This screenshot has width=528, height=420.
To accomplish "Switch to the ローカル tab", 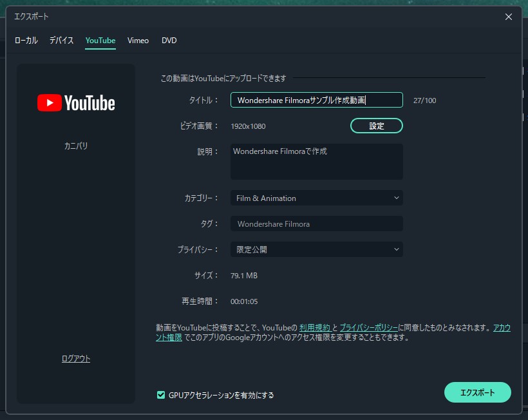I will 26,41.
